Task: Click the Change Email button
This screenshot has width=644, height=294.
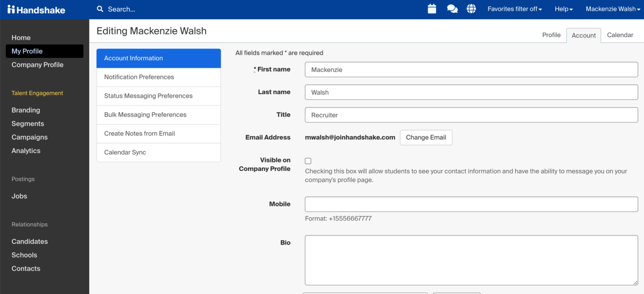Action: click(426, 138)
